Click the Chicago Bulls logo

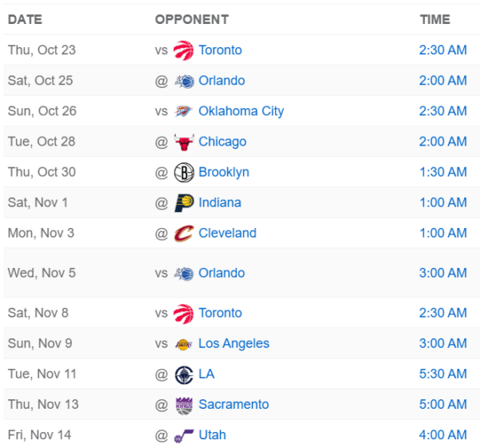184,142
